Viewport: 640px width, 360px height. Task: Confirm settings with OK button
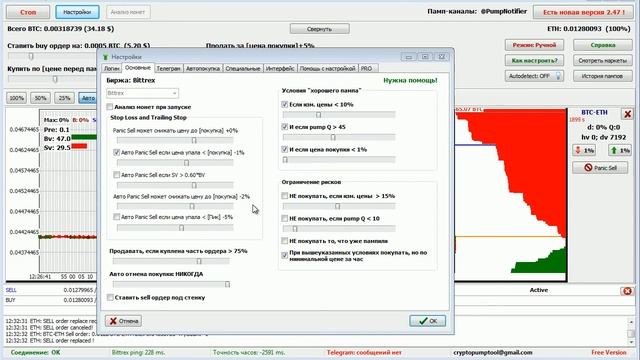pyautogui.click(x=427, y=321)
